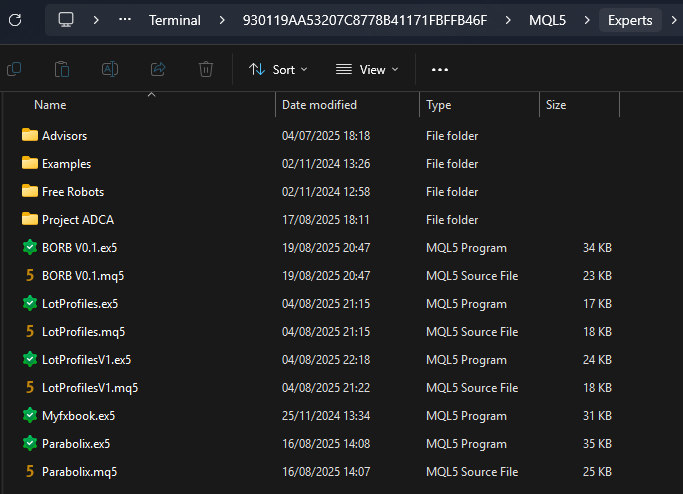The height and width of the screenshot is (494, 683).
Task: Click the Myfxbook.ex5 program icon
Action: point(30,415)
